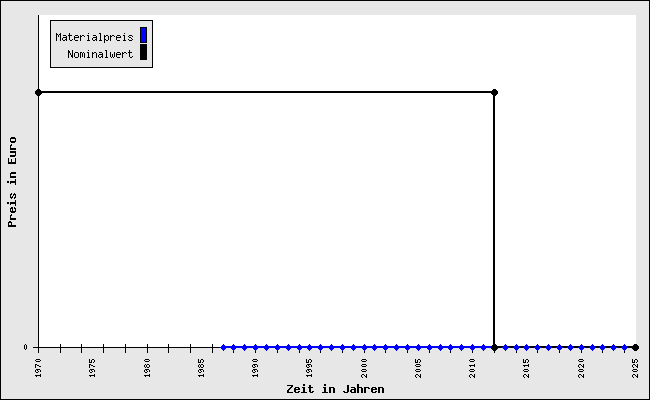Click the 2010 x-axis year label
This screenshot has width=650, height=400.
tap(473, 367)
